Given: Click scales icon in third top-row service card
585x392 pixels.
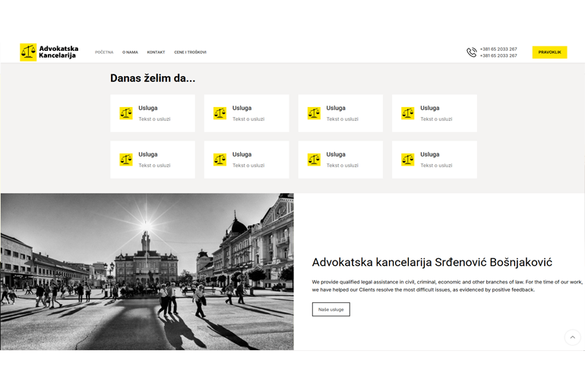Looking at the screenshot, I should tap(314, 113).
